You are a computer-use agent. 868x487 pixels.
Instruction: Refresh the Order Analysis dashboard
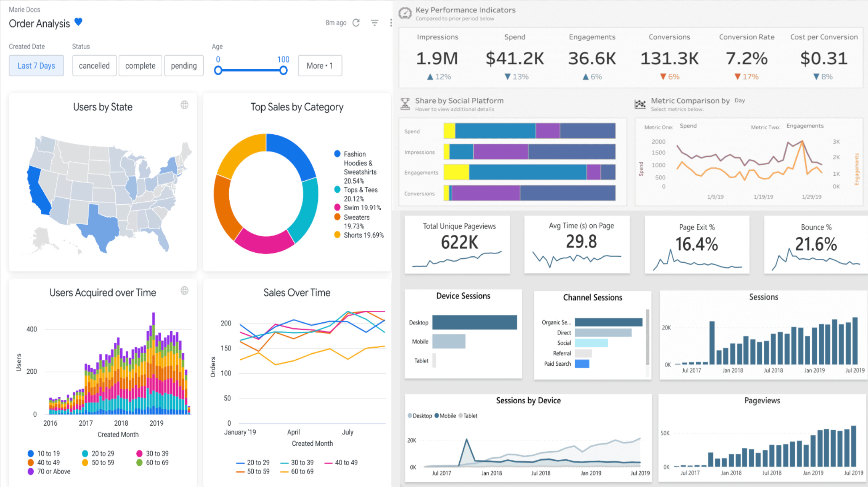point(356,23)
